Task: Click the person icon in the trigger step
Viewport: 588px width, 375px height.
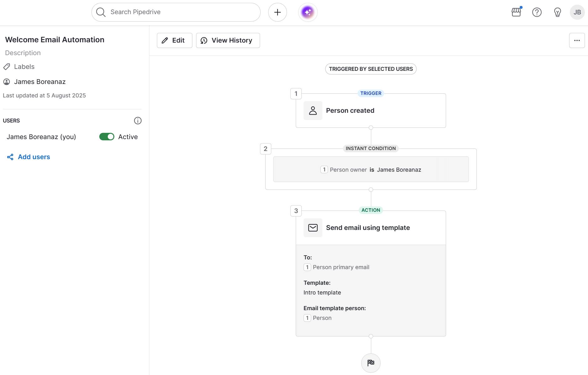Action: [313, 111]
